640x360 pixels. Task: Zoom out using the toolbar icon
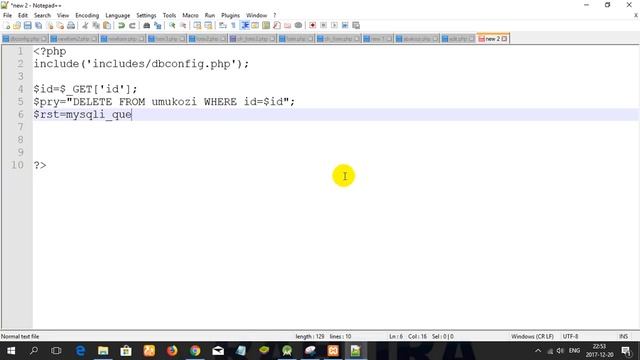pos(183,25)
